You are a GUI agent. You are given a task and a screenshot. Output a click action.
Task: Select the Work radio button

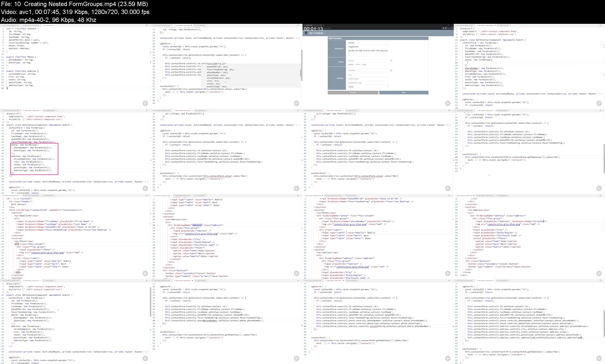[355, 64]
